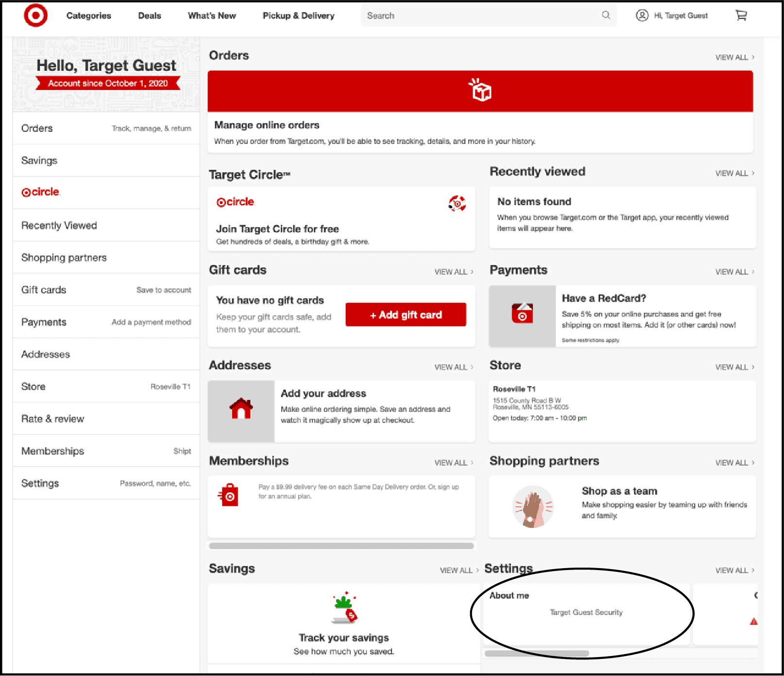Open the shopping cart icon
784x676 pixels.
[741, 16]
